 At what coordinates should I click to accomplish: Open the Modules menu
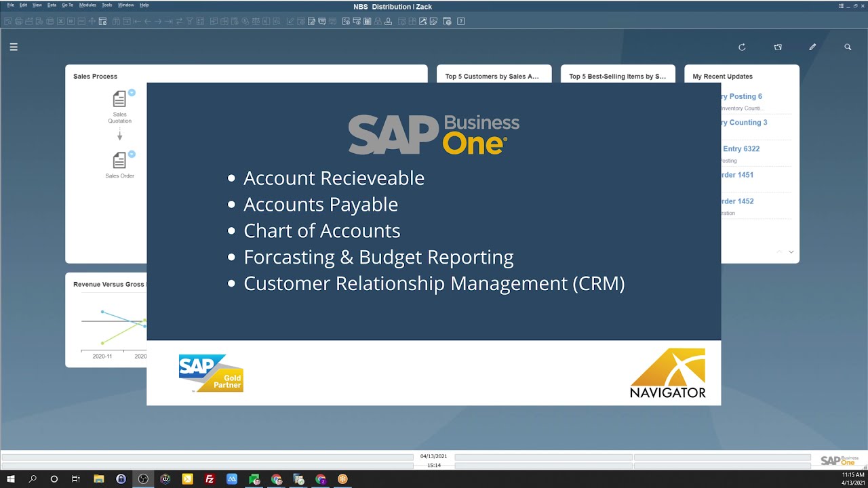click(87, 5)
